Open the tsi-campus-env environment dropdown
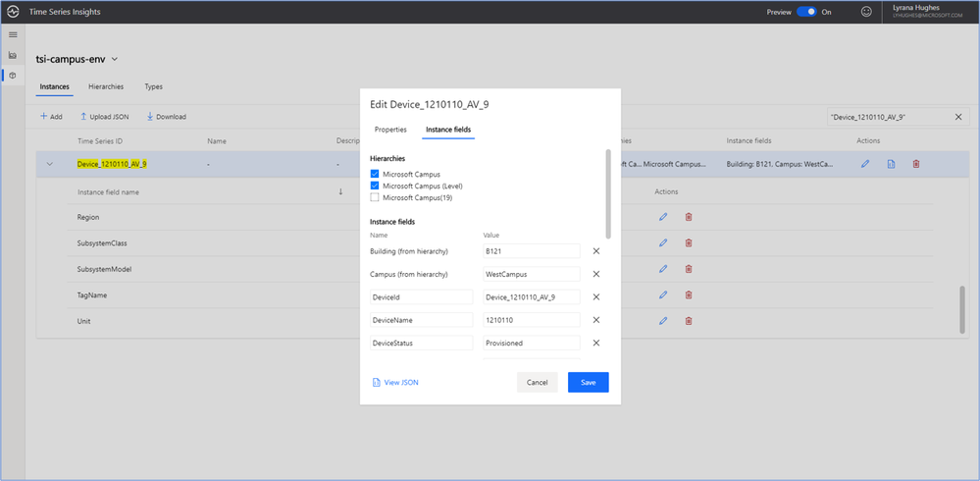 point(115,60)
